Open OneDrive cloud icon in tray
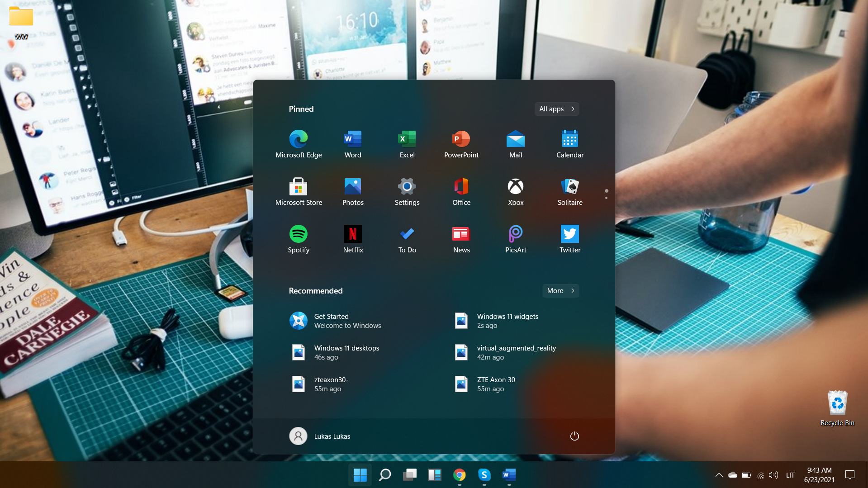The height and width of the screenshot is (488, 868). pyautogui.click(x=733, y=475)
